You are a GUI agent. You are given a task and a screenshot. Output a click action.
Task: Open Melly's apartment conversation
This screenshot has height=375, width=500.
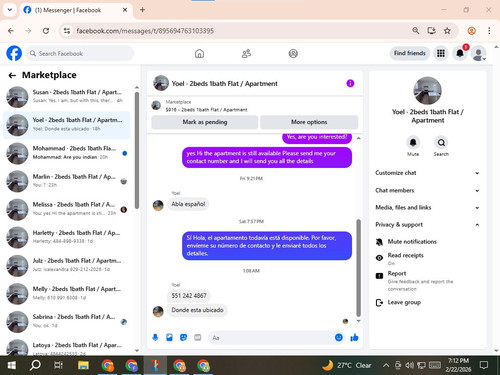pos(66,293)
